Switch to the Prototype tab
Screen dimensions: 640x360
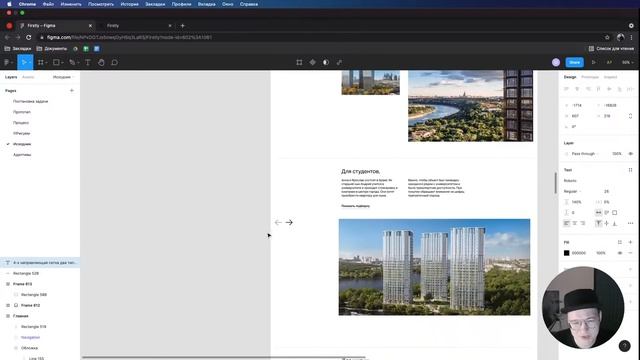tap(590, 77)
